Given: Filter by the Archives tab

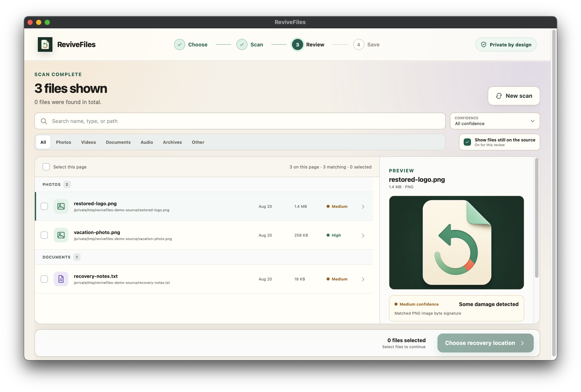Looking at the screenshot, I should (x=172, y=142).
